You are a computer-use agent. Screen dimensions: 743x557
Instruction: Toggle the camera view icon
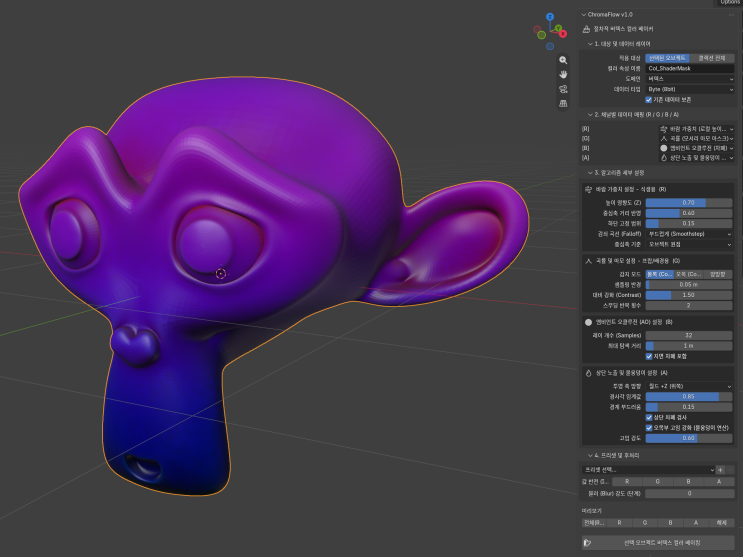(563, 89)
